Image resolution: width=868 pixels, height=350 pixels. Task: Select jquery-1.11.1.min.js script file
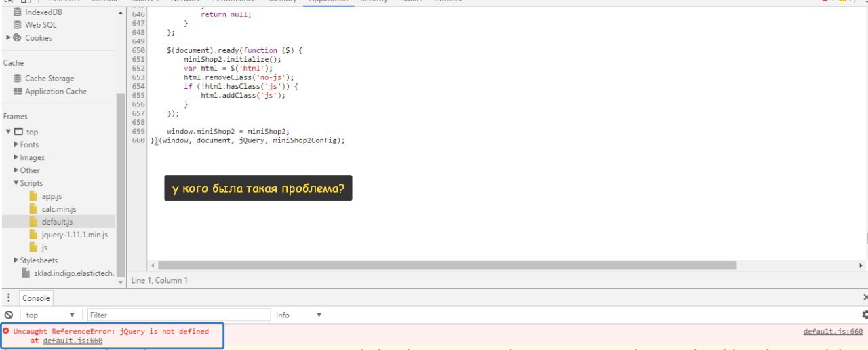click(75, 235)
